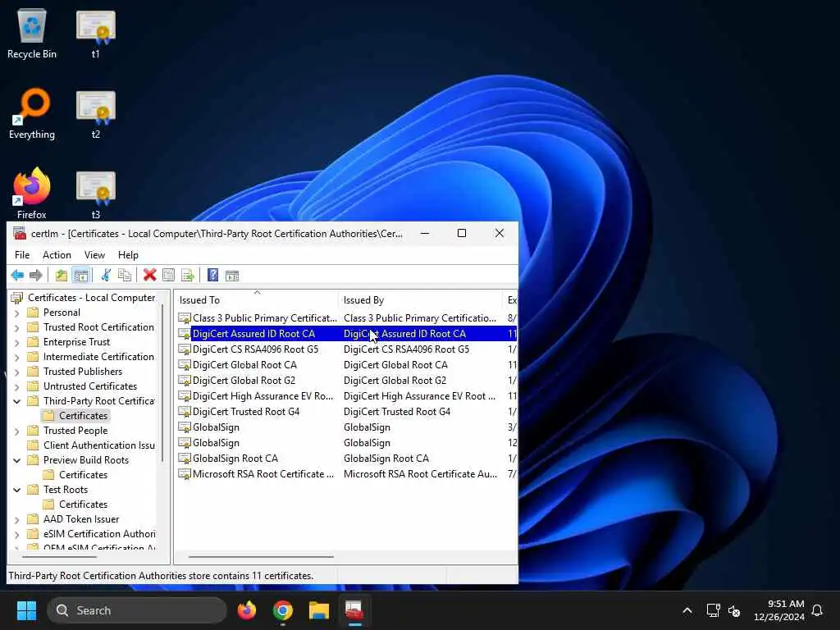Sort by the Issued By column header
The height and width of the screenshot is (630, 840).
pyautogui.click(x=419, y=300)
